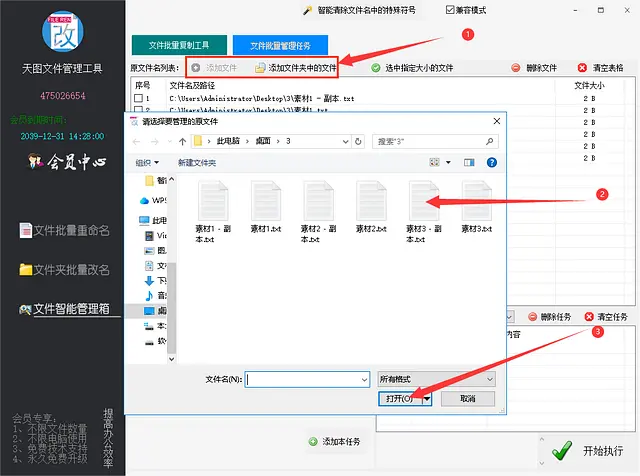Switch to 文件批量复制工具 tab
Screen dimensions: 640x476
[179, 45]
